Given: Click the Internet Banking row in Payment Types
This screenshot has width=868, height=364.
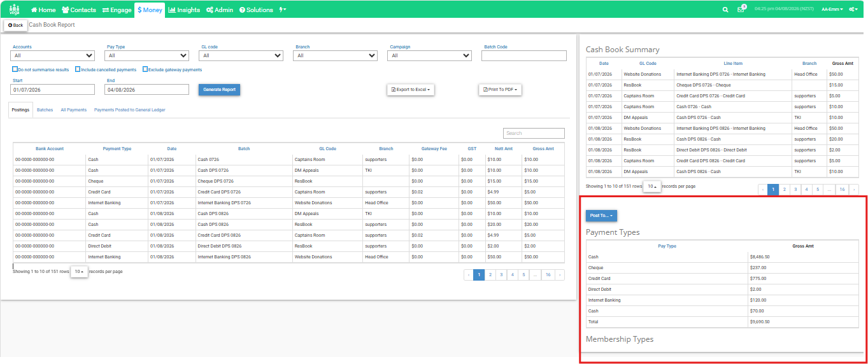Looking at the screenshot, I should pos(722,300).
